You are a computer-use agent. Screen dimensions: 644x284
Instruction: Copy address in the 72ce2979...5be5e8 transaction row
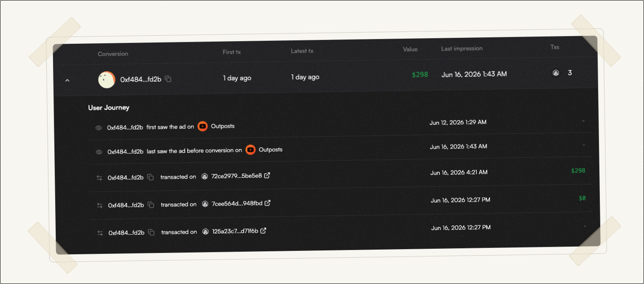click(150, 177)
